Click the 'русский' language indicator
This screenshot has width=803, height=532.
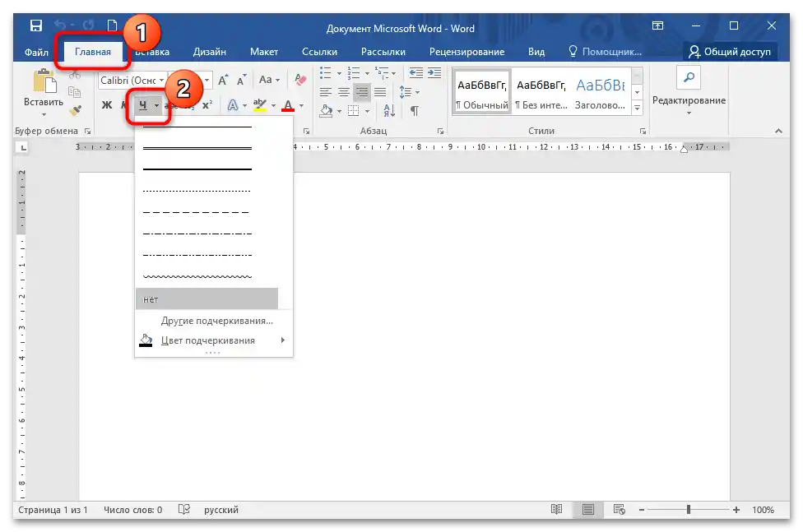[221, 510]
